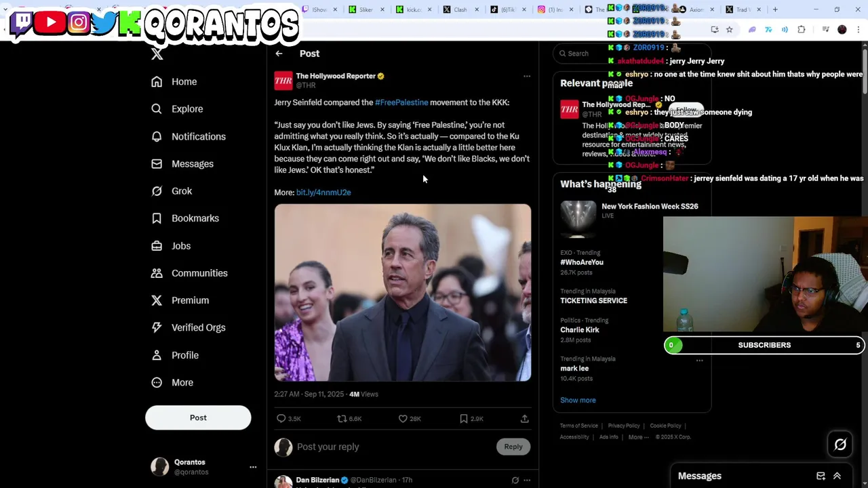This screenshot has height=488, width=868.
Task: Open Verified Orgs in the sidebar
Action: (x=188, y=327)
